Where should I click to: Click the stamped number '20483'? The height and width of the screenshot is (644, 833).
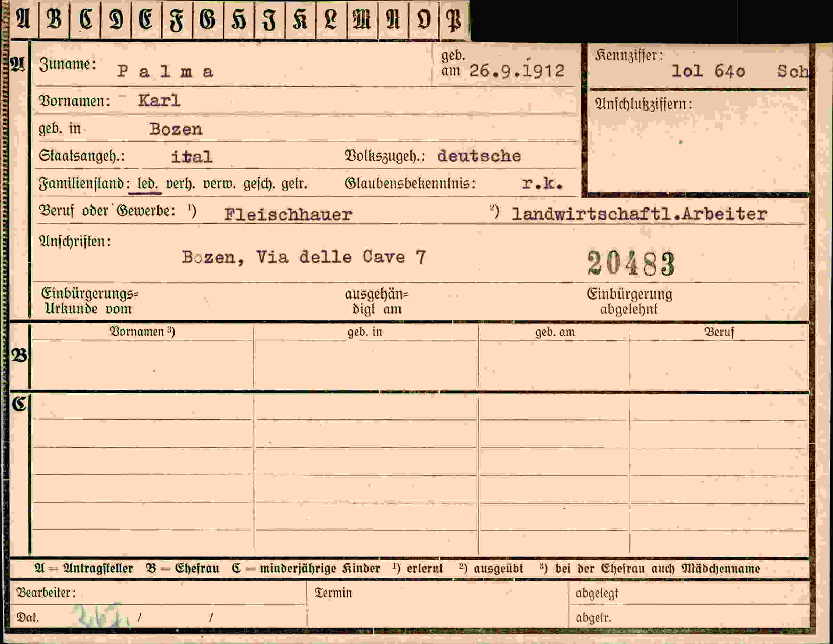[631, 263]
